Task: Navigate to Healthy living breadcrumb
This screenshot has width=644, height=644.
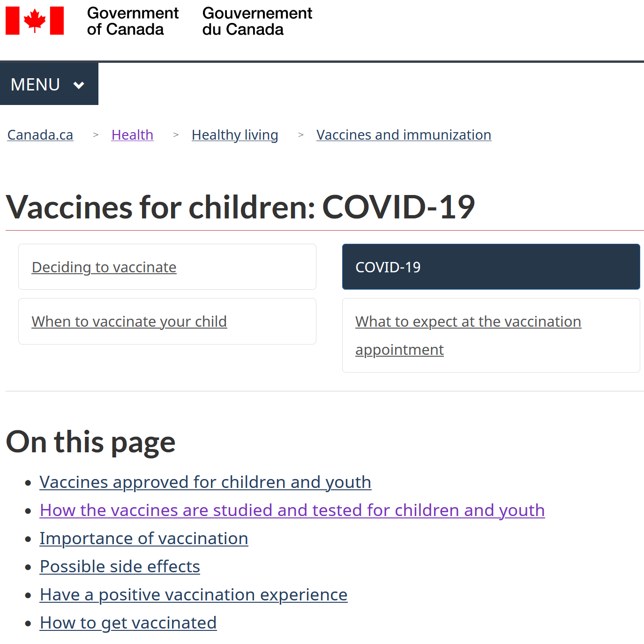Action: 235,135
